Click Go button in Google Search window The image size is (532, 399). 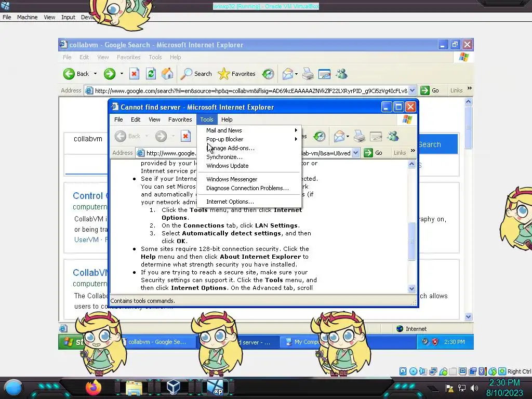[x=430, y=90]
